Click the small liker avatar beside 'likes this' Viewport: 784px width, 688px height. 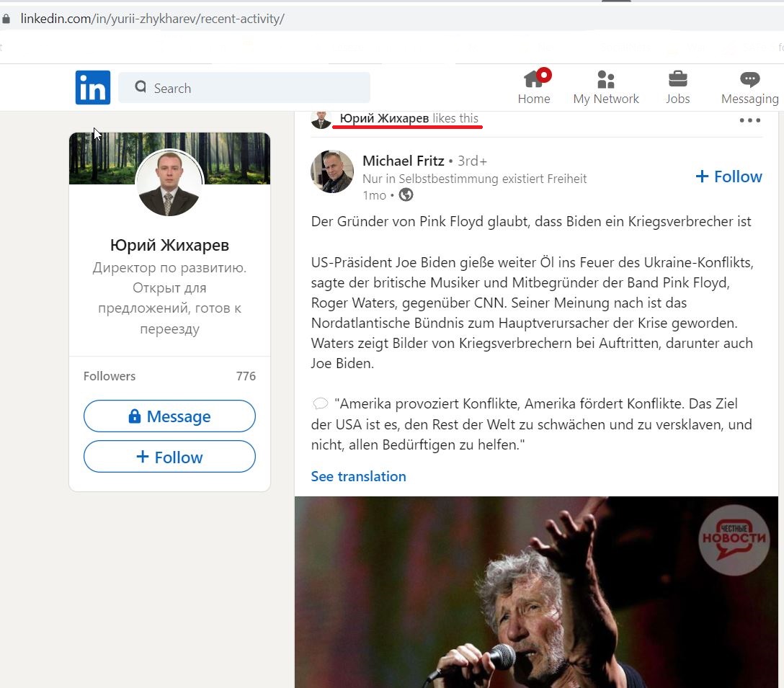point(321,120)
